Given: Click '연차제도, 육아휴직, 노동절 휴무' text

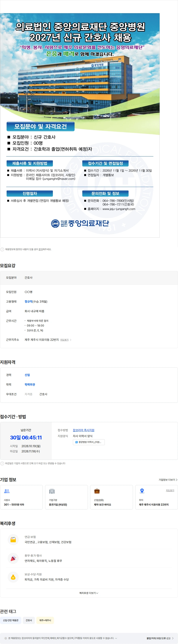Looking at the screenshot, I should [x=43, y=561].
